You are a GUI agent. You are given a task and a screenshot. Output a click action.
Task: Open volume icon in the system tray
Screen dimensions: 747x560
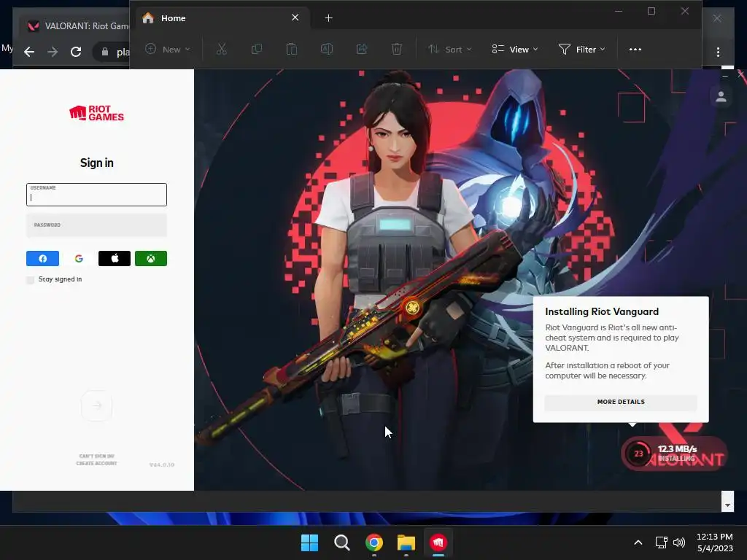pyautogui.click(x=679, y=542)
